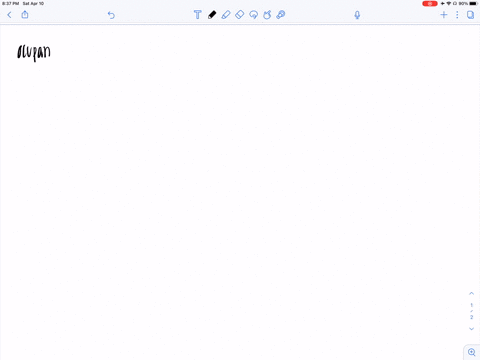
Task: Jump to the previous page with up chevron
Action: 471,293
